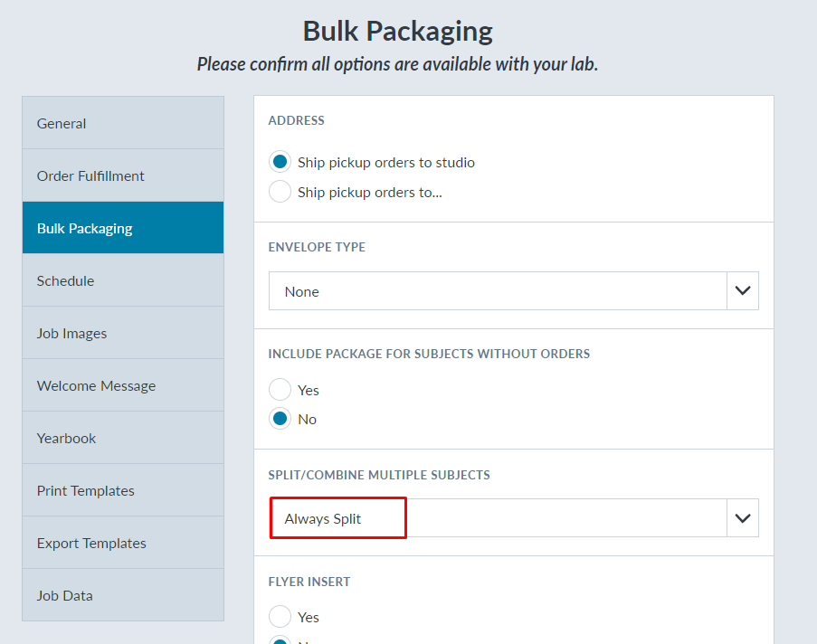Click the Split/Combine chevron arrow
The width and height of the screenshot is (817, 644).
click(x=743, y=518)
